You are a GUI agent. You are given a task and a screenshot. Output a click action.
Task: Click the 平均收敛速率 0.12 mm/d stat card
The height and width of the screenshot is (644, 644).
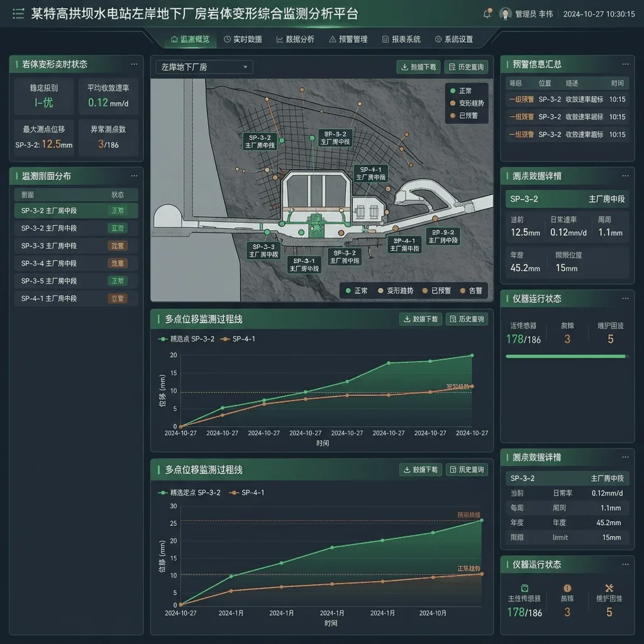tap(108, 96)
